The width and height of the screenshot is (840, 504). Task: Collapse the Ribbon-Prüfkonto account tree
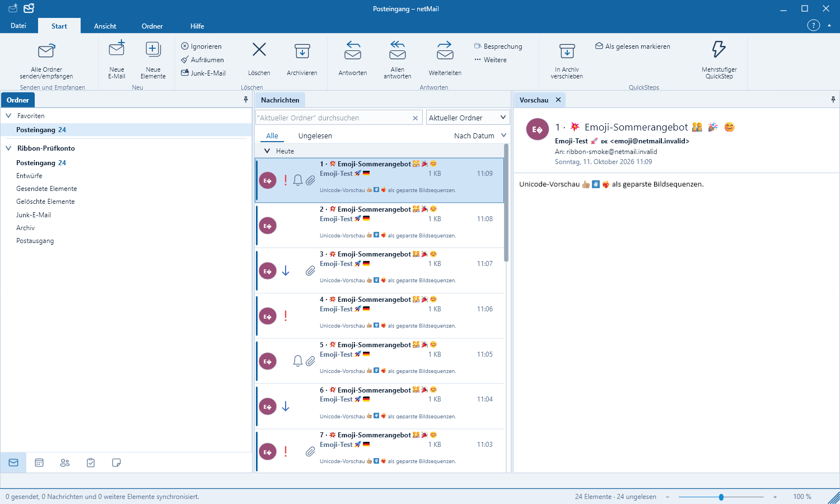tap(8, 148)
